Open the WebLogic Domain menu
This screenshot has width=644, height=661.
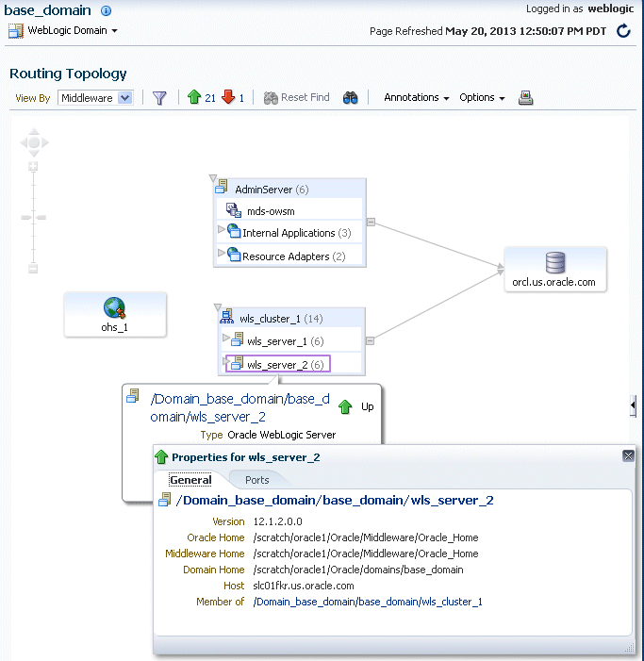pos(73,30)
